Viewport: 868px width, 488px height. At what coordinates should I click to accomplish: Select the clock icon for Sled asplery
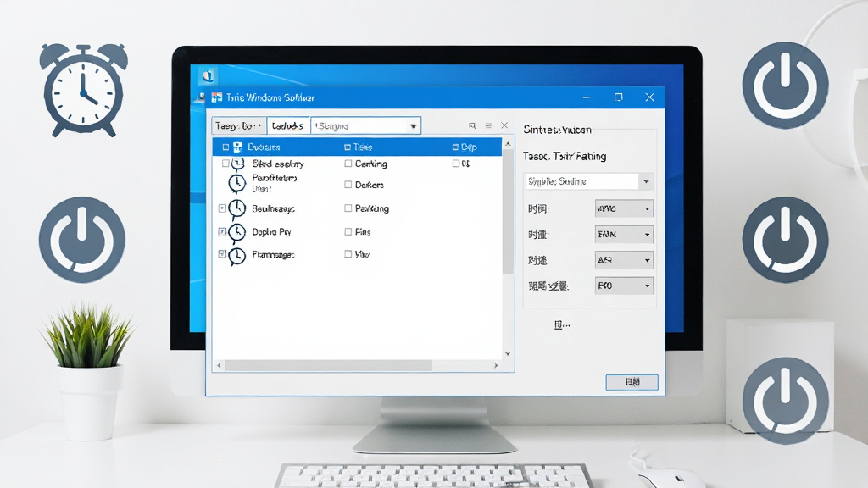(238, 164)
